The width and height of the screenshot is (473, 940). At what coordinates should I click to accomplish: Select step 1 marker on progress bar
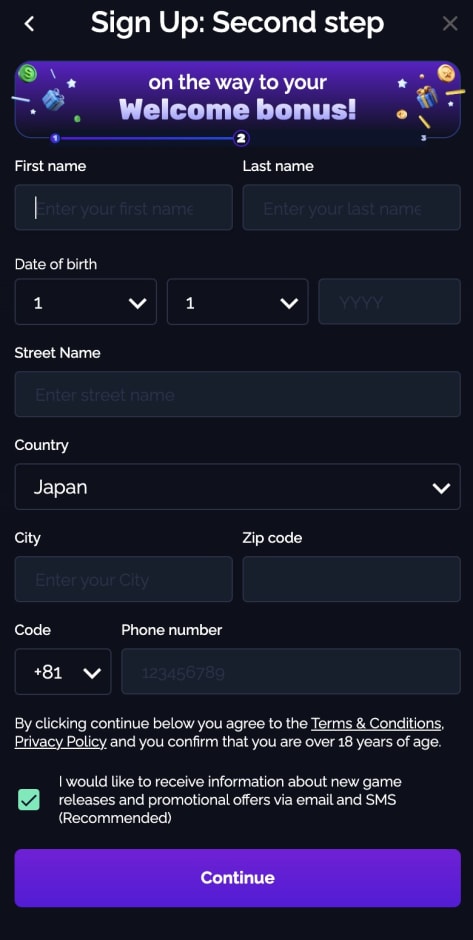[x=55, y=138]
